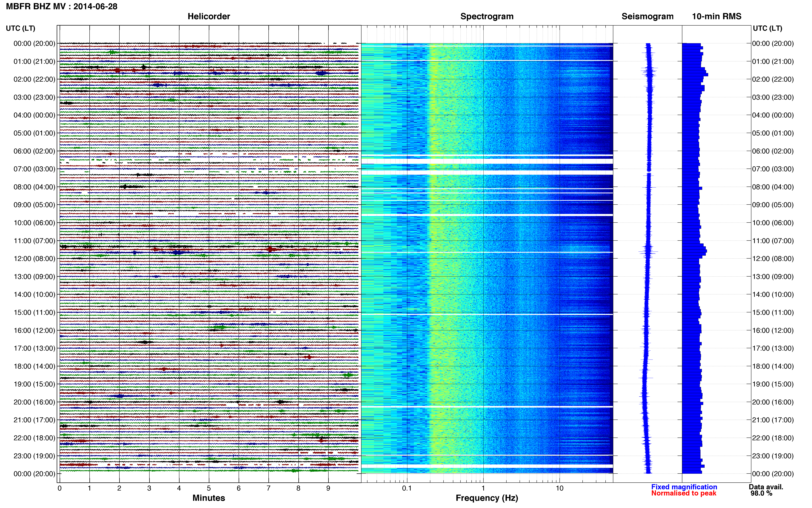Click the left '04:00 (00:00)' time label
This screenshot has width=812, height=508.
point(34,115)
